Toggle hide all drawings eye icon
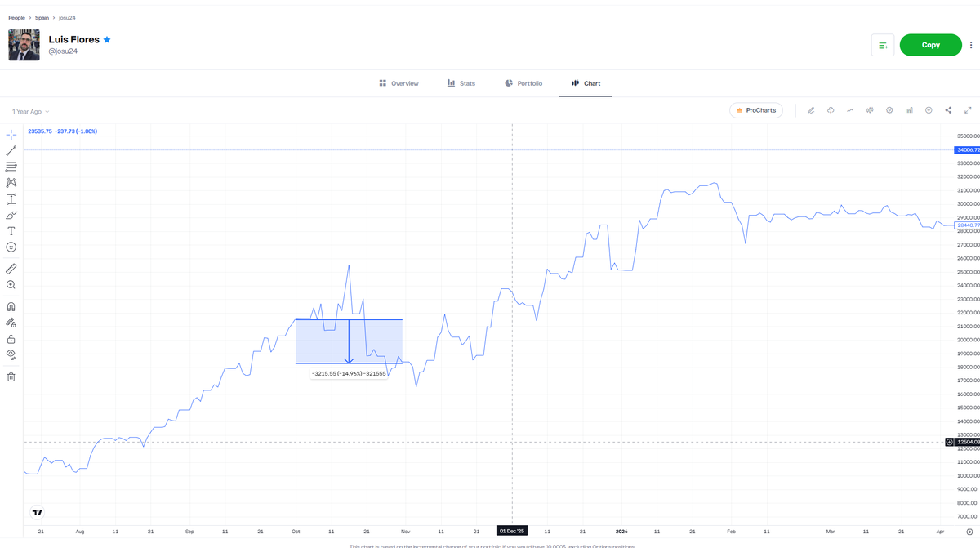 tap(11, 354)
